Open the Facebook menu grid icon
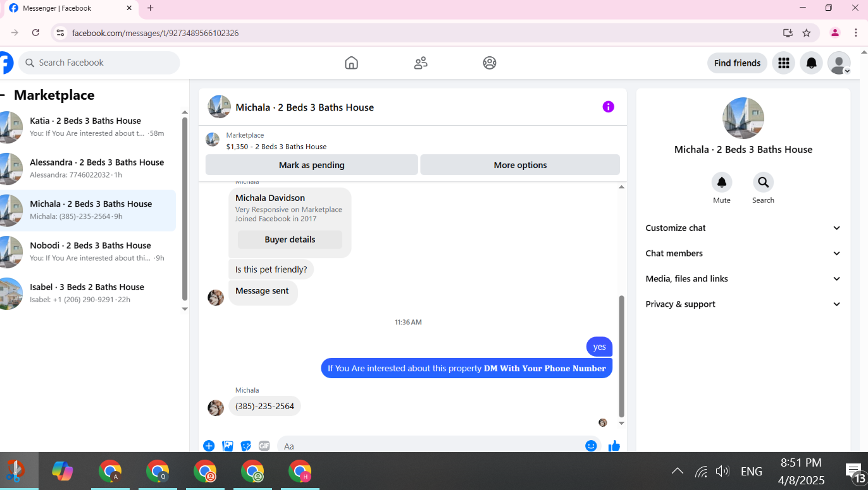868x490 pixels. pyautogui.click(x=783, y=63)
